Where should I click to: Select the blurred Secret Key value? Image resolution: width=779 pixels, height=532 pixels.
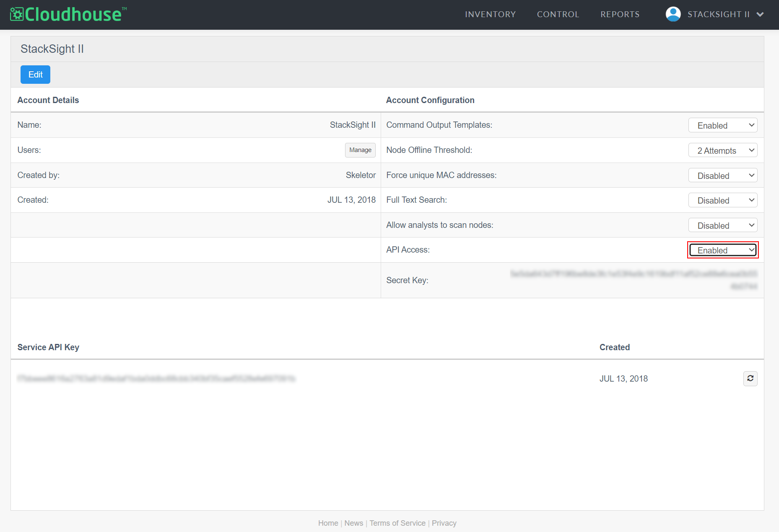click(x=634, y=280)
